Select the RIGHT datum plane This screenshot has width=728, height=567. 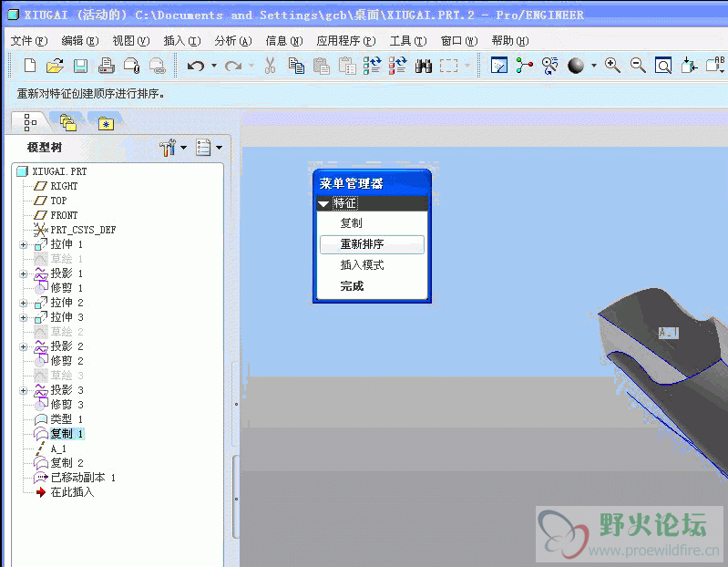(64, 186)
